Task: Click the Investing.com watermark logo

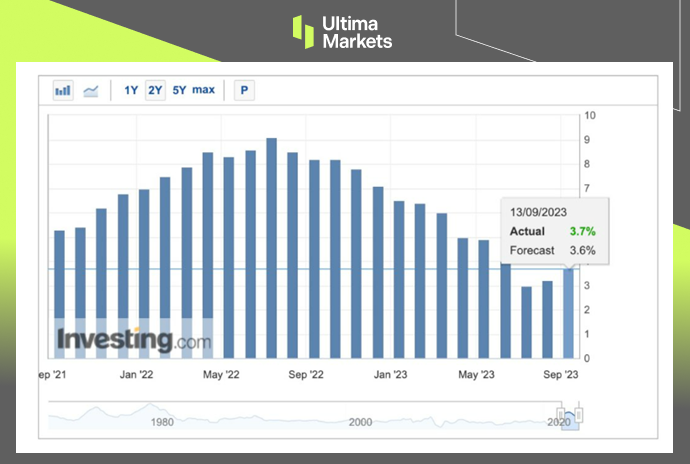Action: [x=134, y=340]
